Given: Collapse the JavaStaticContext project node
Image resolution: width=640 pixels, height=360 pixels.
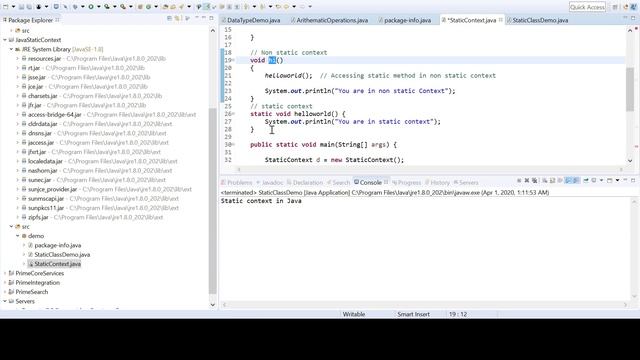Looking at the screenshot, I should 5,40.
